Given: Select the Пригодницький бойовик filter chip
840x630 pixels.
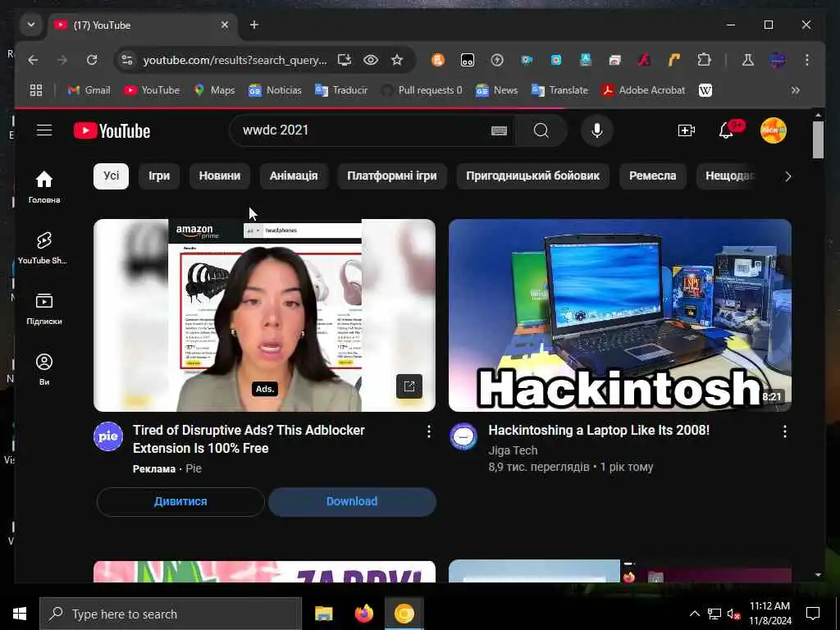Looking at the screenshot, I should click(x=532, y=176).
